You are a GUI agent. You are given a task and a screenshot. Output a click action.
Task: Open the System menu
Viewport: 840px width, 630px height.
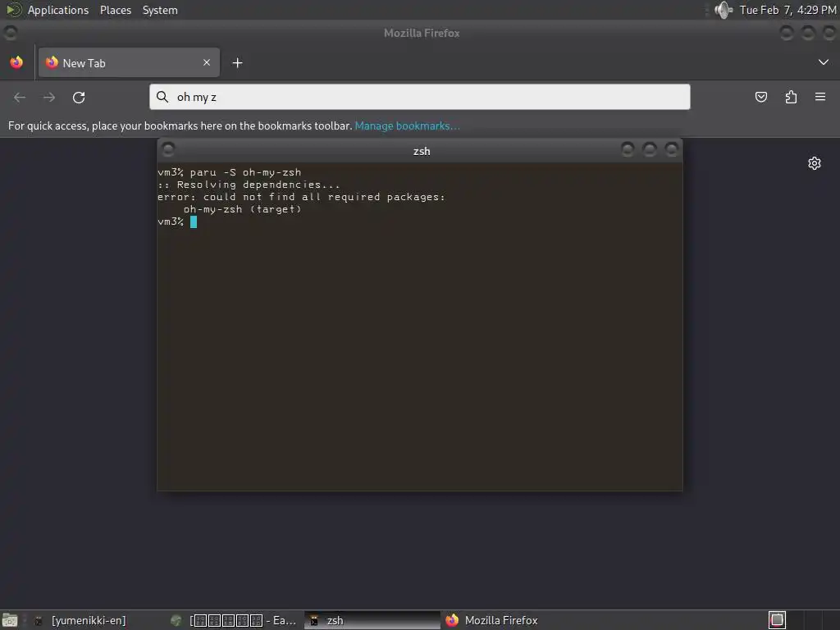click(x=160, y=10)
